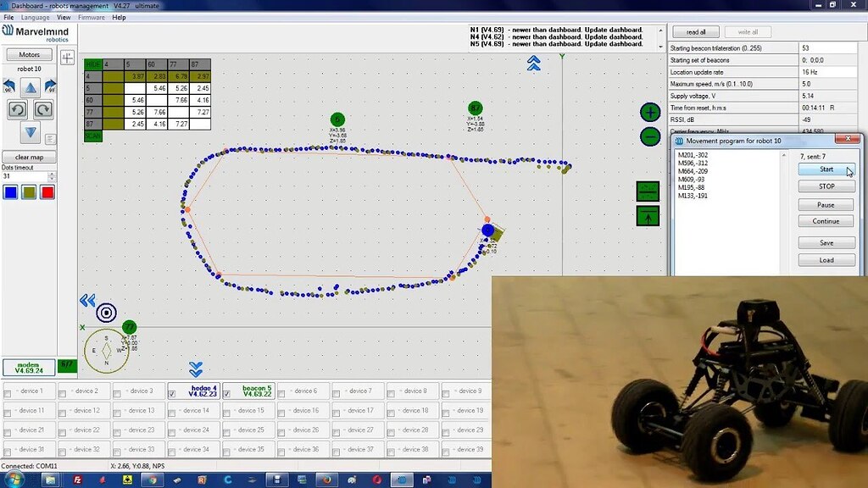Click the double blue left chevrons on map
This screenshot has height=488, width=868.
tap(86, 299)
